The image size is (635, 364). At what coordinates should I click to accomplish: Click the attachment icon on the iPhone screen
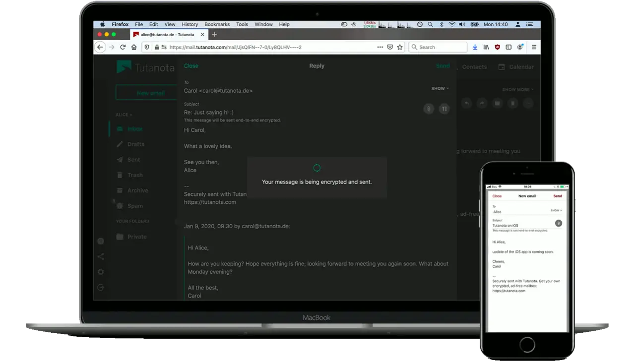[558, 223]
